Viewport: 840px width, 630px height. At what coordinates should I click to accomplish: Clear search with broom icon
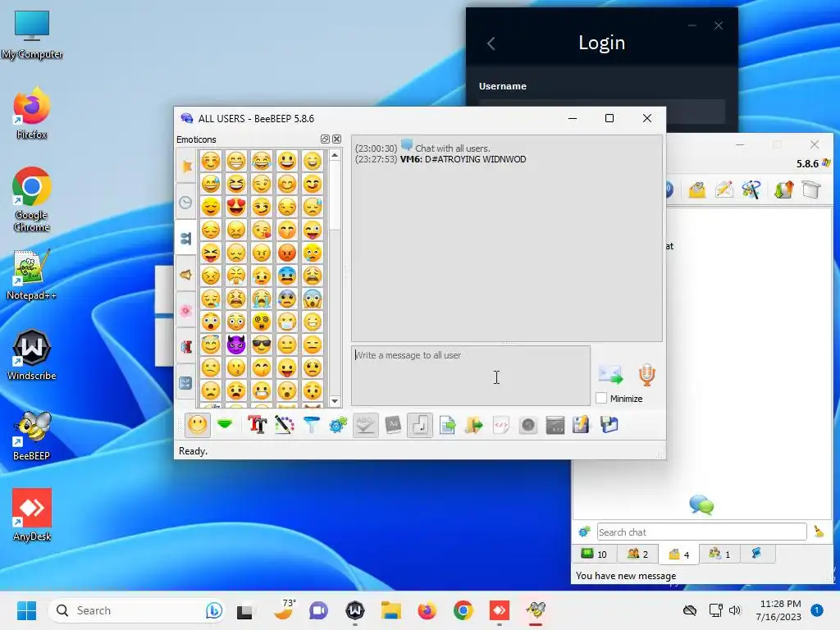coord(819,532)
